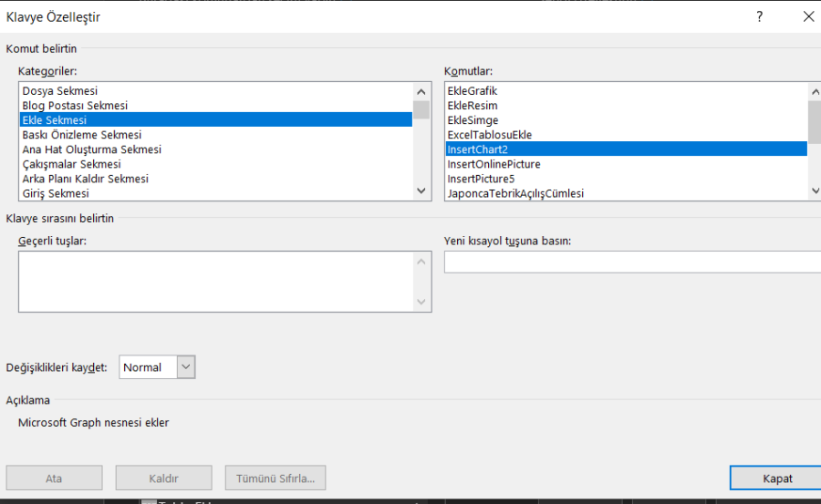Pick EkleGrafik from Komutlar list
The height and width of the screenshot is (504, 821).
[x=472, y=91]
